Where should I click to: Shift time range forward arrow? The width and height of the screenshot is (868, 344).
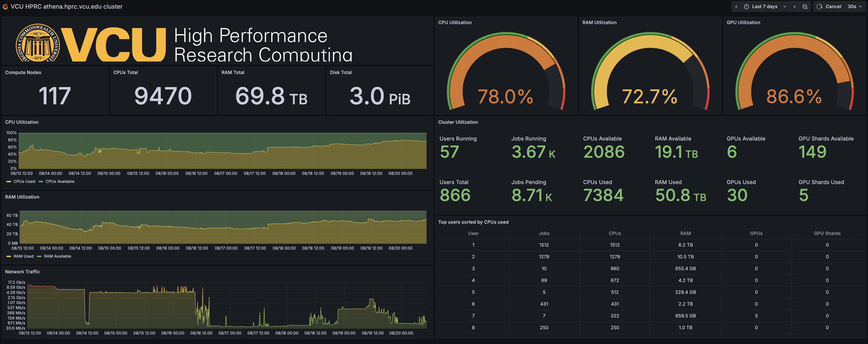tap(794, 6)
